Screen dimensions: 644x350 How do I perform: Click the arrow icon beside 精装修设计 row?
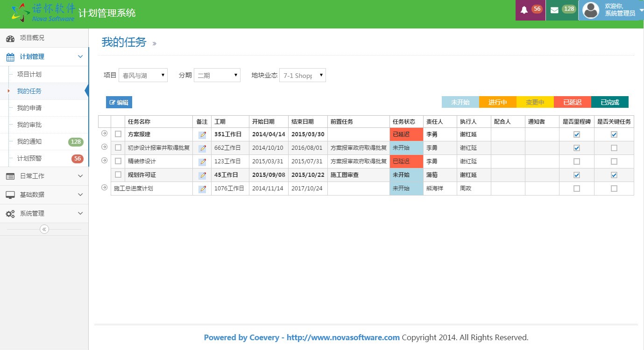(x=104, y=161)
